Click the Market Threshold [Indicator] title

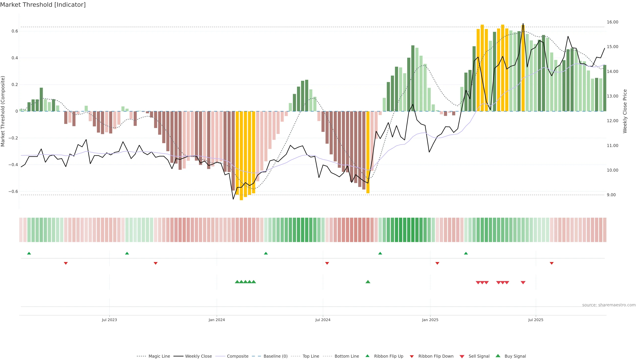point(43,5)
